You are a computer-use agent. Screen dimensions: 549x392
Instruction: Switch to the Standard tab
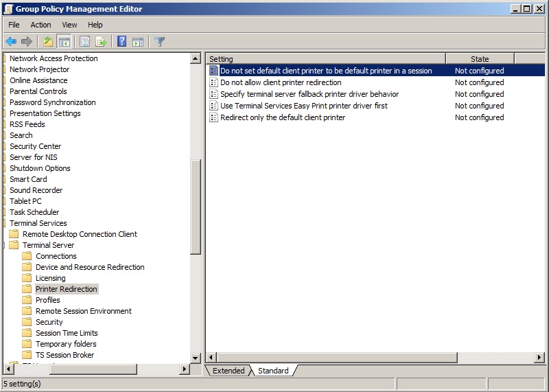[x=273, y=371]
